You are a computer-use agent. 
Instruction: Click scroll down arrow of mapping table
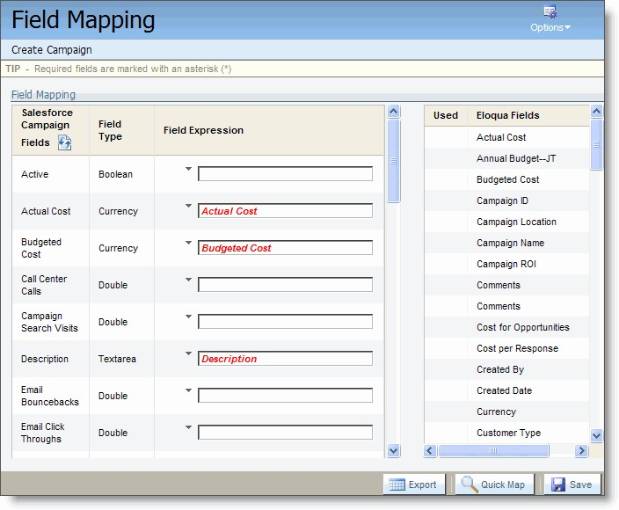point(394,450)
